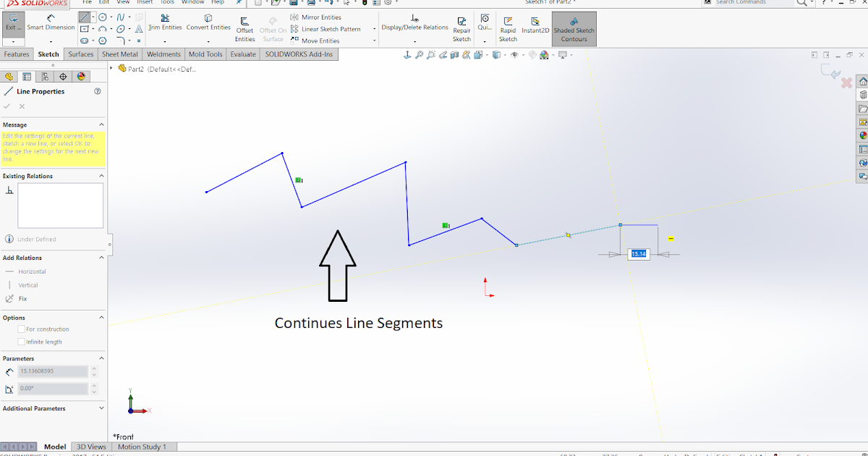The width and height of the screenshot is (868, 456).
Task: Select the Corner Rectangle sketch tool
Action: (84, 28)
